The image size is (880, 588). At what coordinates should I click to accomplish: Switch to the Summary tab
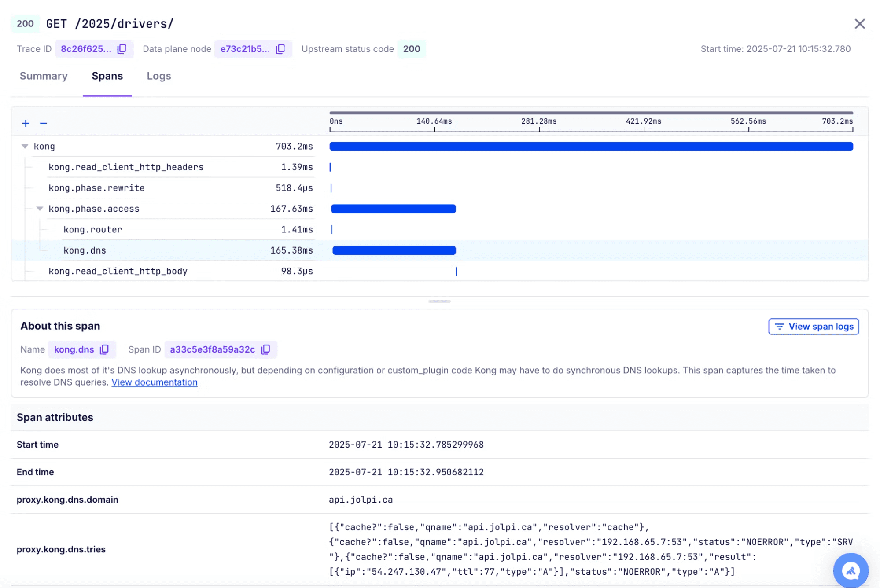44,76
